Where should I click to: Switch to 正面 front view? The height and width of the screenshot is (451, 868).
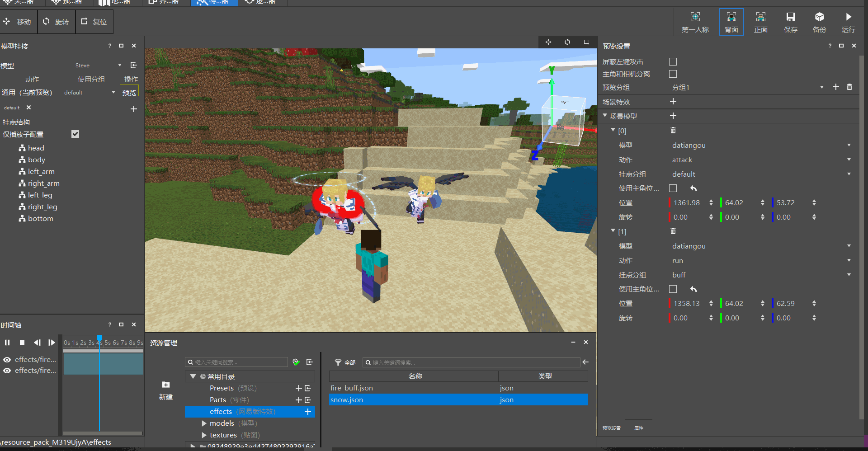(761, 22)
